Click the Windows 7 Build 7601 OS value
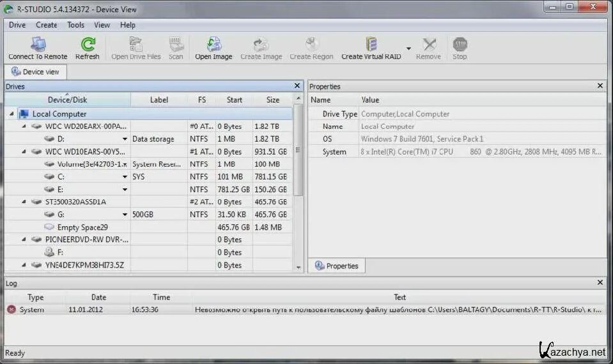Image resolution: width=613 pixels, height=364 pixels. pos(422,139)
